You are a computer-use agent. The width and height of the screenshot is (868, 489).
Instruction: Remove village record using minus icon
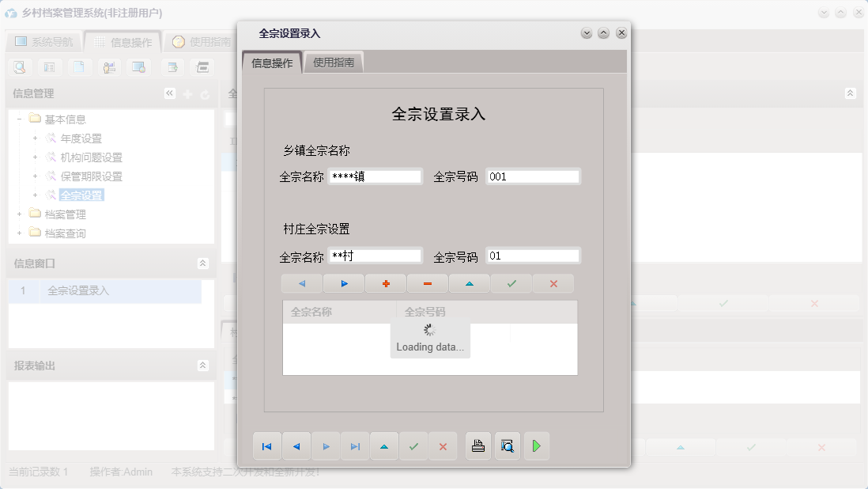point(427,283)
